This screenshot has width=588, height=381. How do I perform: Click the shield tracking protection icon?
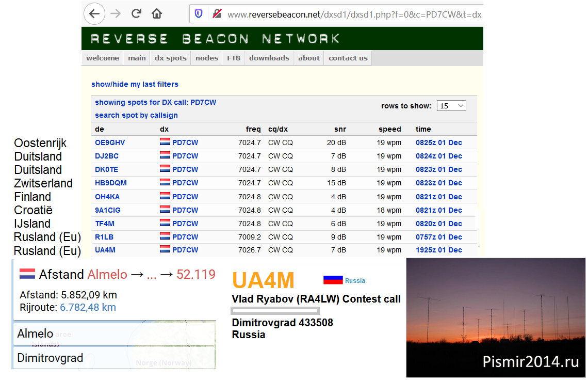click(199, 14)
